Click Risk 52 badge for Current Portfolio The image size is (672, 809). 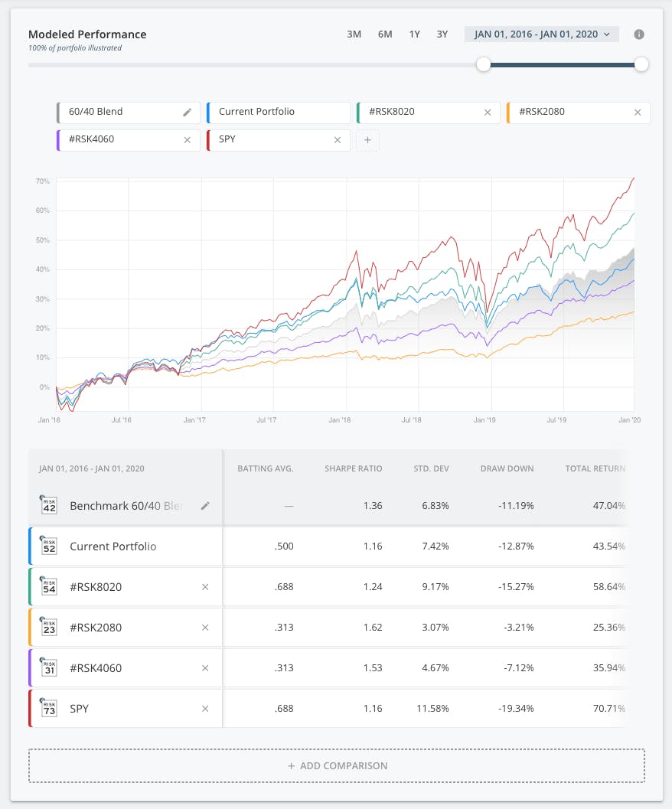(49, 546)
